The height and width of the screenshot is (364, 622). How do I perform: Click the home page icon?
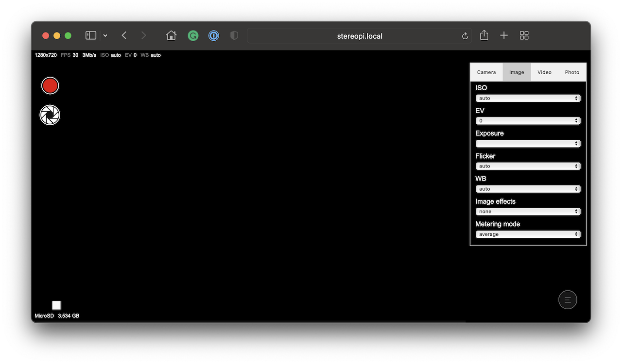coord(171,35)
